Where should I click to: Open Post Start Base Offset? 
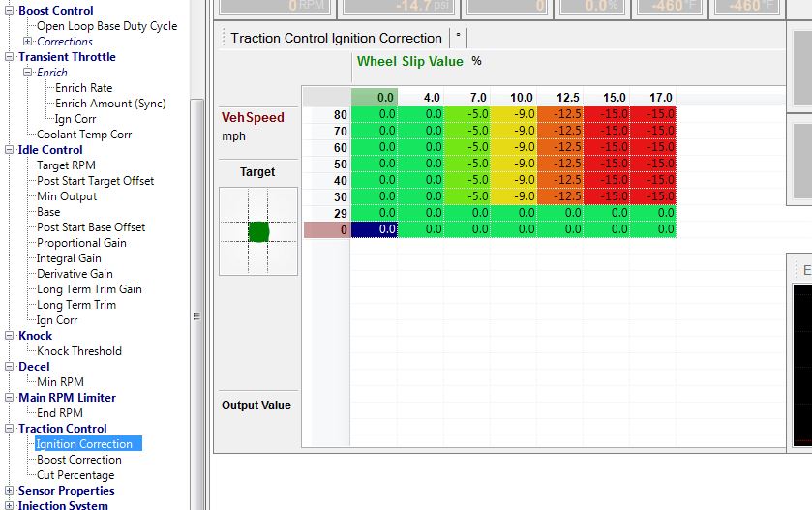(x=91, y=227)
